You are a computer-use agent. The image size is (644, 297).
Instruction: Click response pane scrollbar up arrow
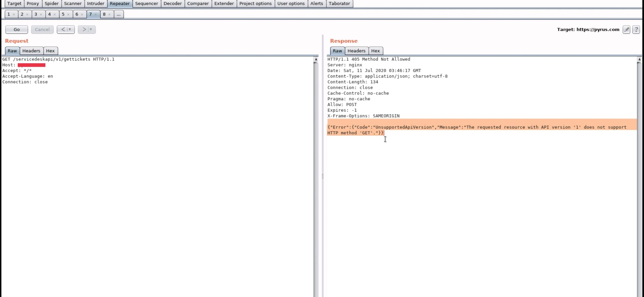point(639,59)
